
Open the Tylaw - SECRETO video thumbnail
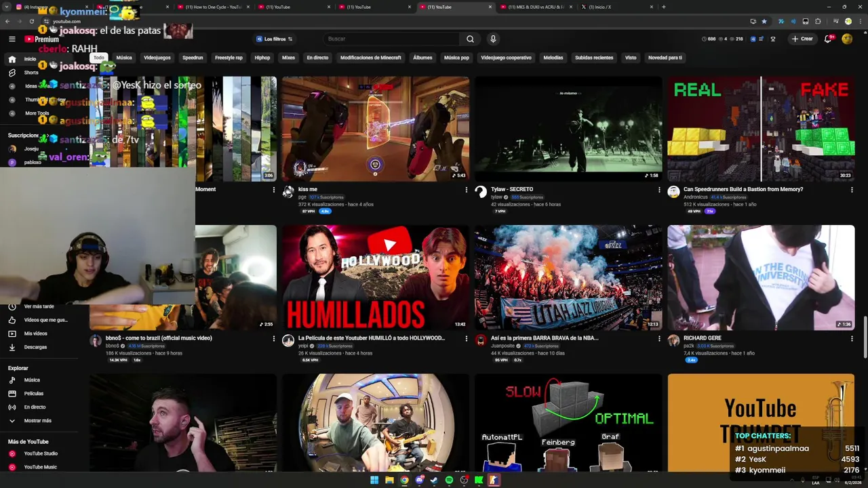pos(568,129)
